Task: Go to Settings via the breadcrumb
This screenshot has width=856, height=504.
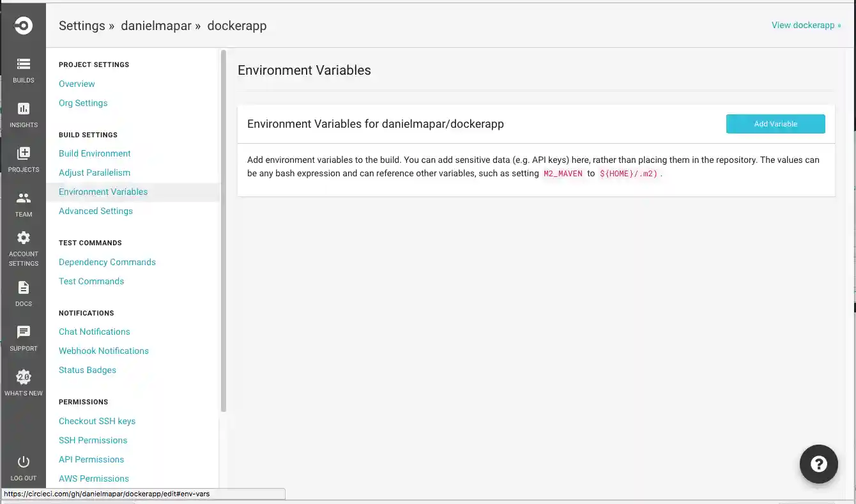Action: [x=81, y=26]
